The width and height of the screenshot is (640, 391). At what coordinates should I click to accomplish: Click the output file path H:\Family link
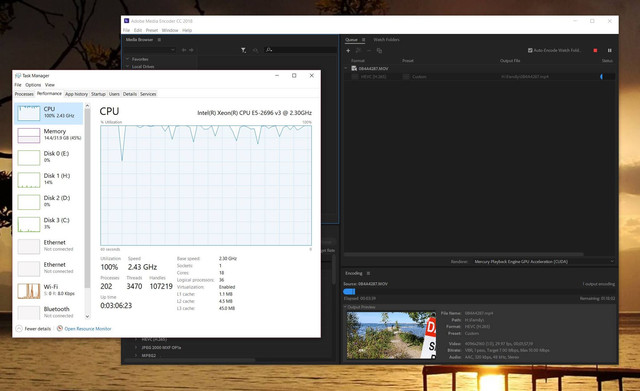[524, 76]
